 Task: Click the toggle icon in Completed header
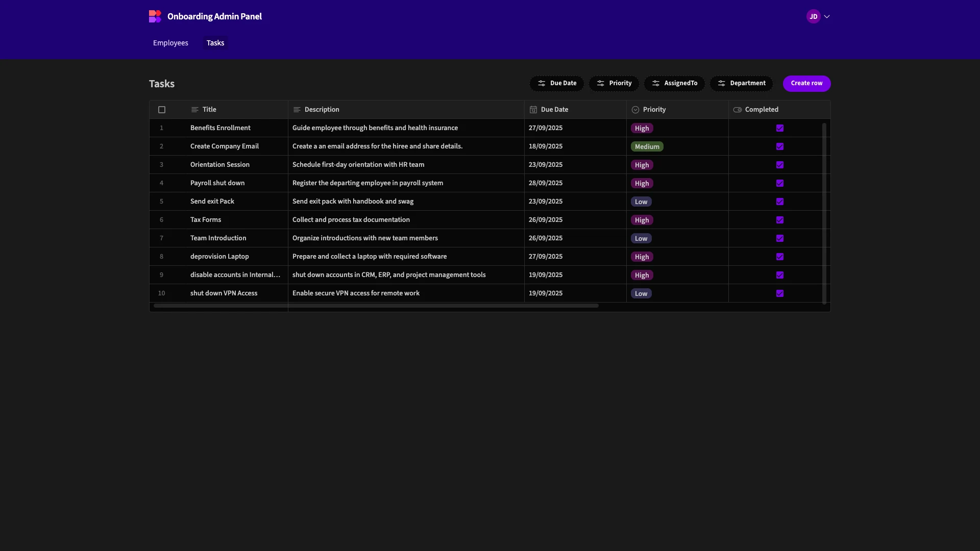[738, 110]
